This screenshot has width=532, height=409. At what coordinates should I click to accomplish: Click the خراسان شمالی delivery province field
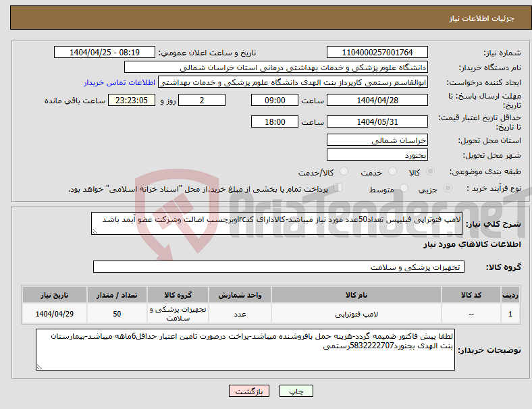[x=377, y=140]
